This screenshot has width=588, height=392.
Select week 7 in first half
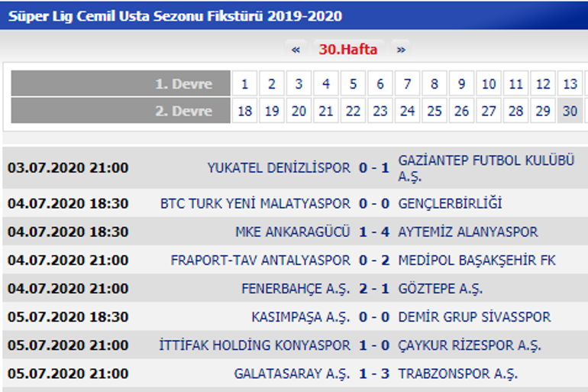tap(407, 84)
